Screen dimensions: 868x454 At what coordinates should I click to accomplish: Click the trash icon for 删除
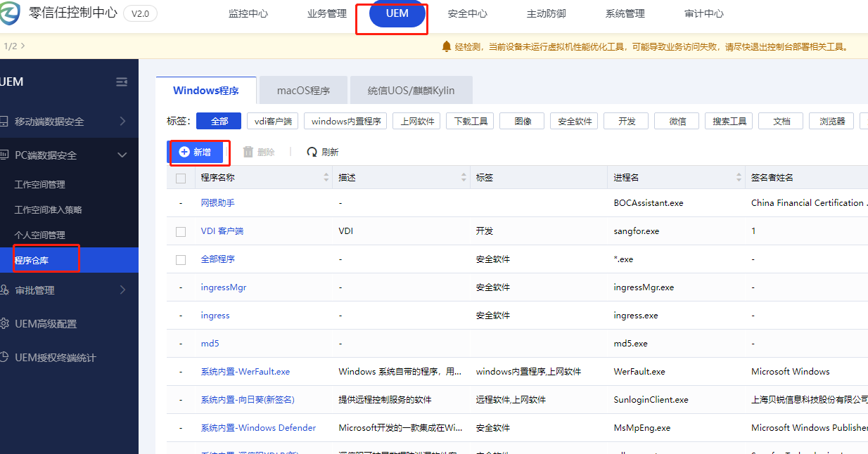tap(248, 152)
